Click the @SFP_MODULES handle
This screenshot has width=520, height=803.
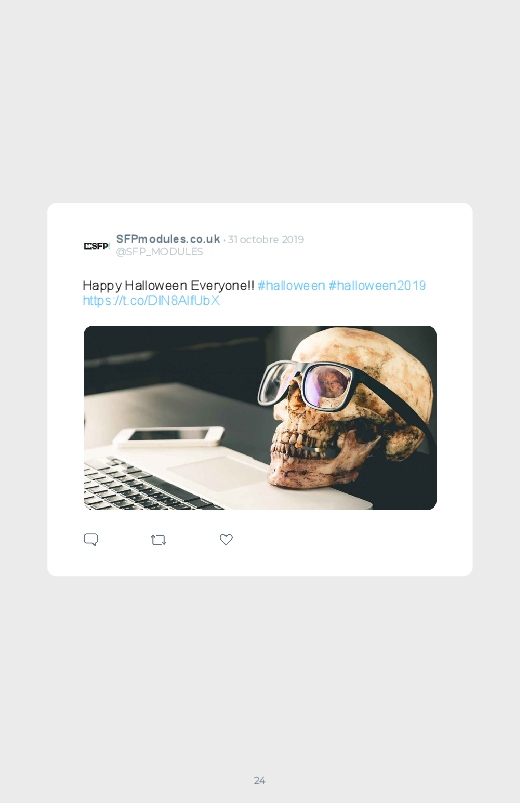click(x=159, y=251)
